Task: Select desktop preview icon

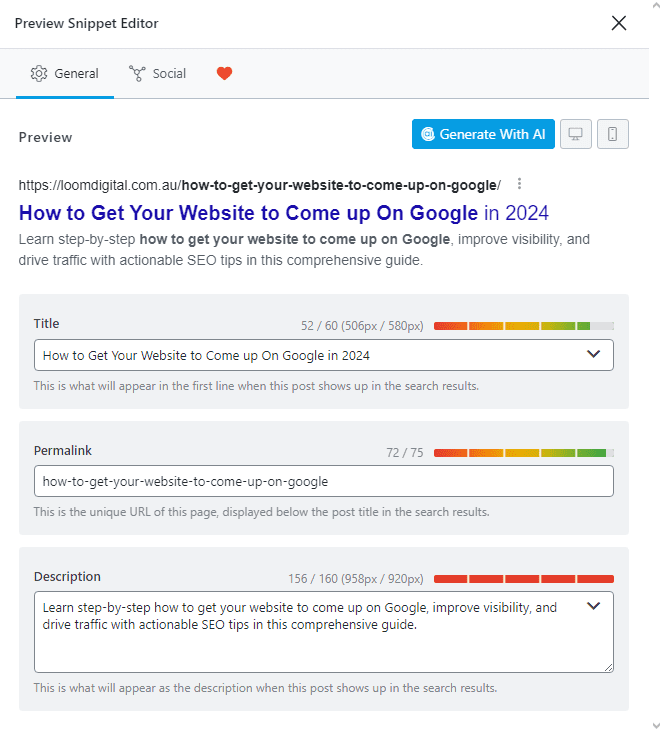Action: pyautogui.click(x=575, y=134)
